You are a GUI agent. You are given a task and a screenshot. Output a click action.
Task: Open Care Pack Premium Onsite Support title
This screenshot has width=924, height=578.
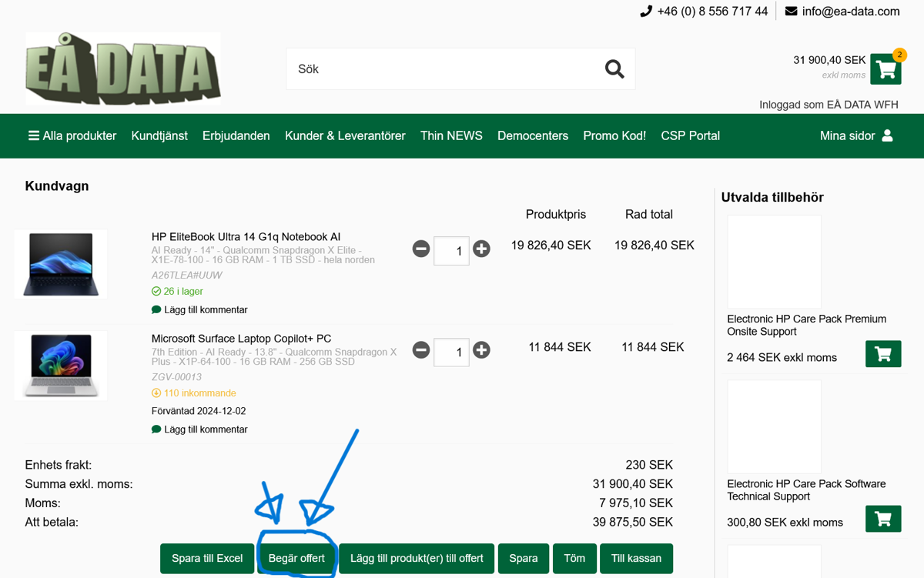pyautogui.click(x=806, y=325)
